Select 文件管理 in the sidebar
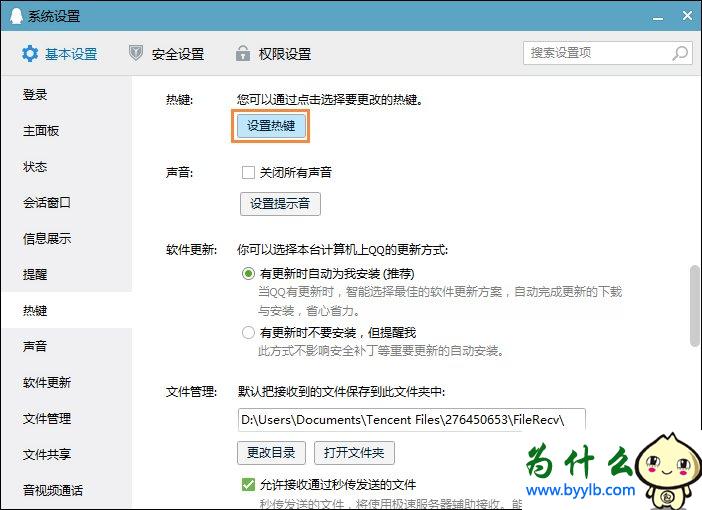Screen dimensions: 702x510 click(66, 418)
